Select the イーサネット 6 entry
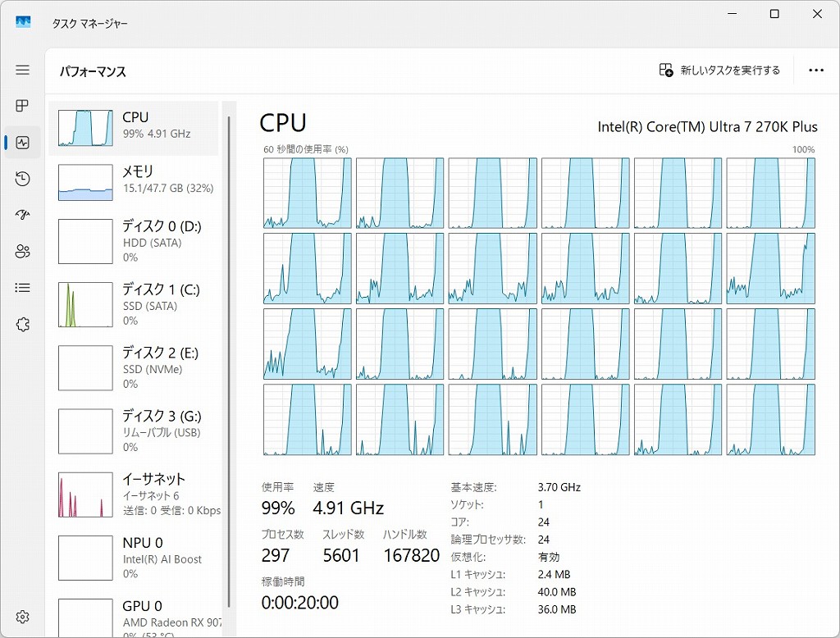Viewport: 840px width, 638px height. (x=134, y=494)
